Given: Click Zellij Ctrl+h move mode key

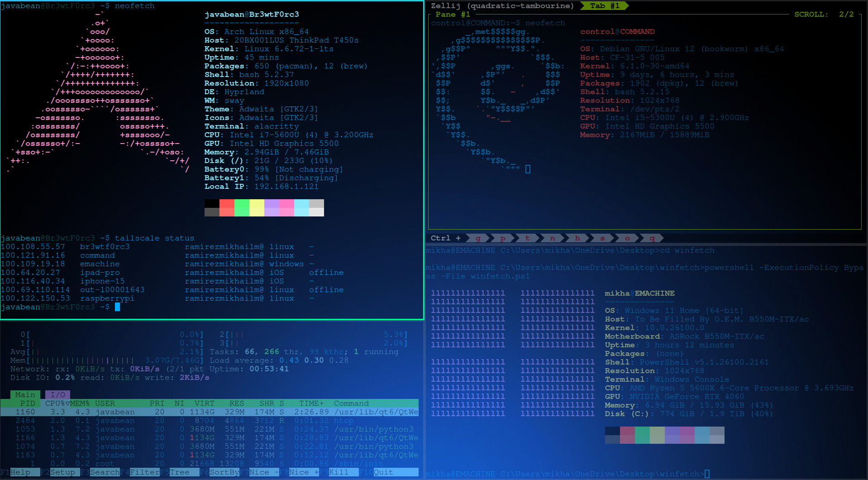Looking at the screenshot, I should [x=577, y=238].
